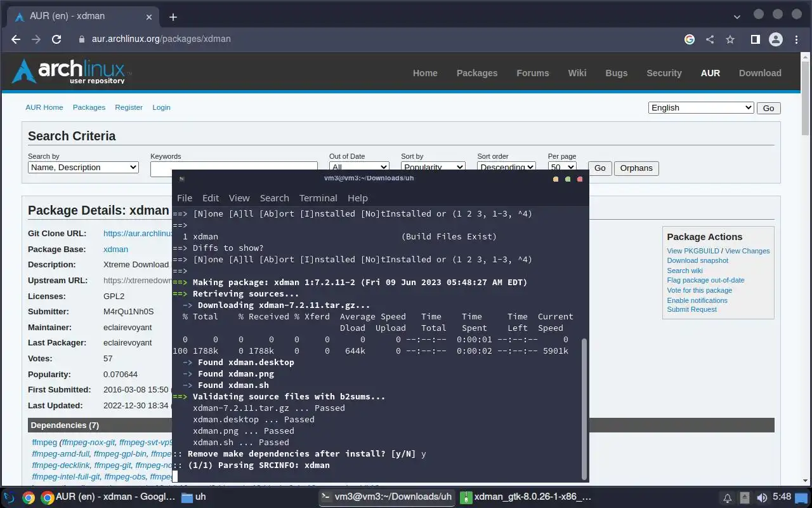The image size is (812, 508).
Task: Click the xdman Package Base link
Action: coord(115,250)
